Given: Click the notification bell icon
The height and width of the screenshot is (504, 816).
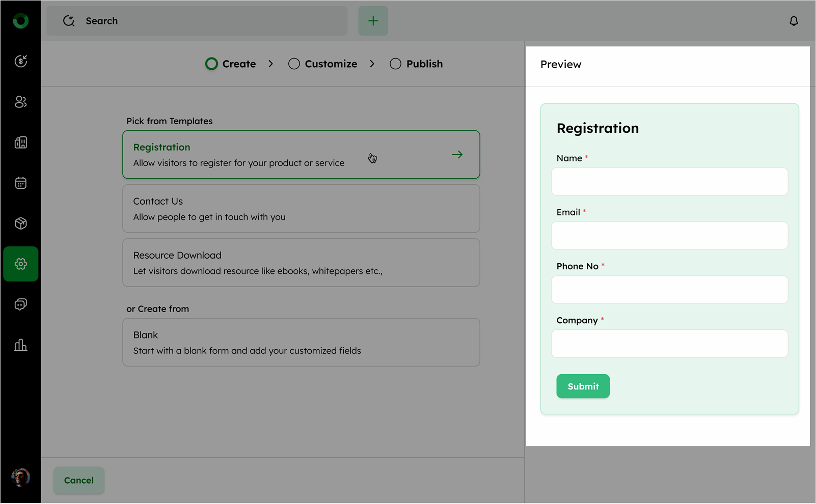Looking at the screenshot, I should tap(794, 21).
